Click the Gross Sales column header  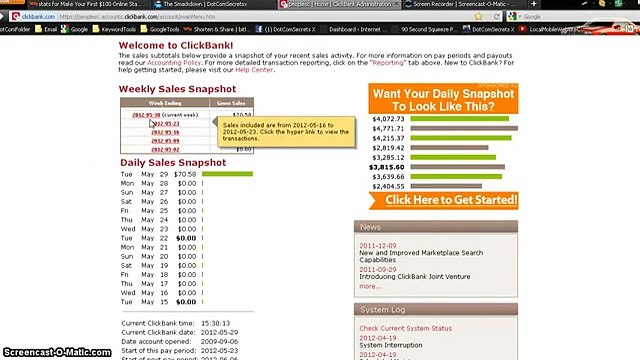tap(231, 103)
